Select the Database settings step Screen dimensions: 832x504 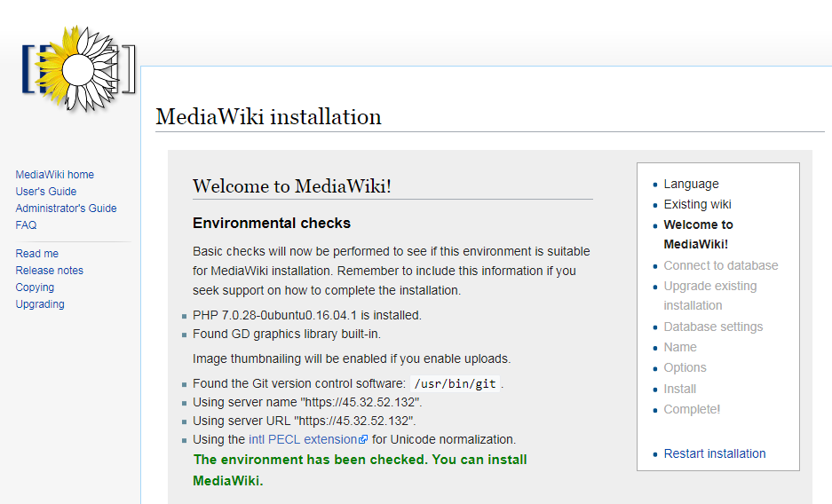click(x=713, y=327)
